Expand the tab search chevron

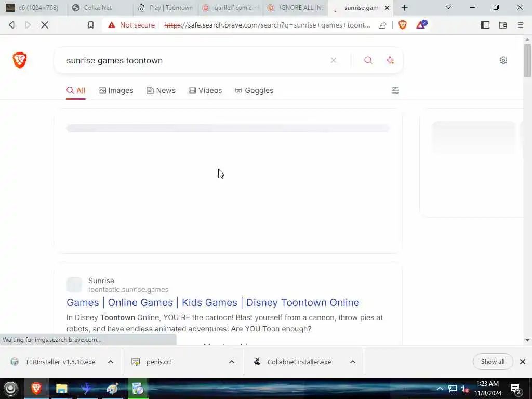[448, 7]
